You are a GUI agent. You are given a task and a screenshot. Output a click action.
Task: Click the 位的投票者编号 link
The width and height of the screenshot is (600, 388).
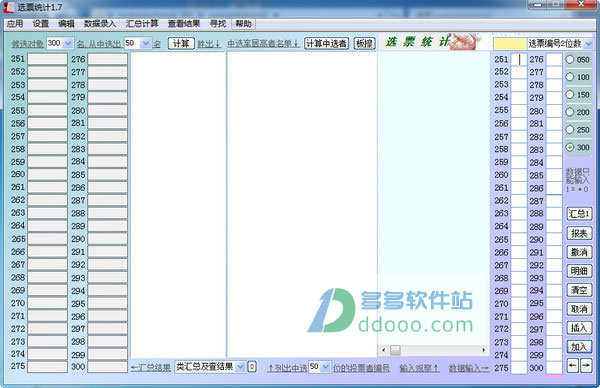pyautogui.click(x=362, y=368)
